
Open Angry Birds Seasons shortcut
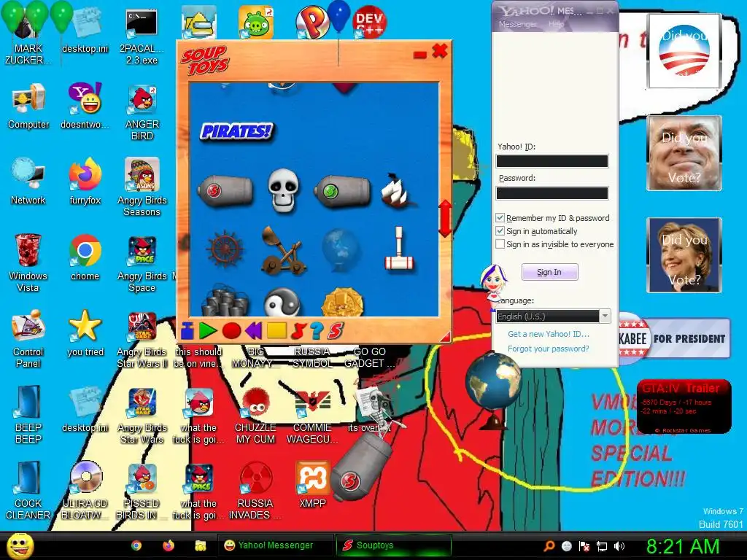pos(142,187)
